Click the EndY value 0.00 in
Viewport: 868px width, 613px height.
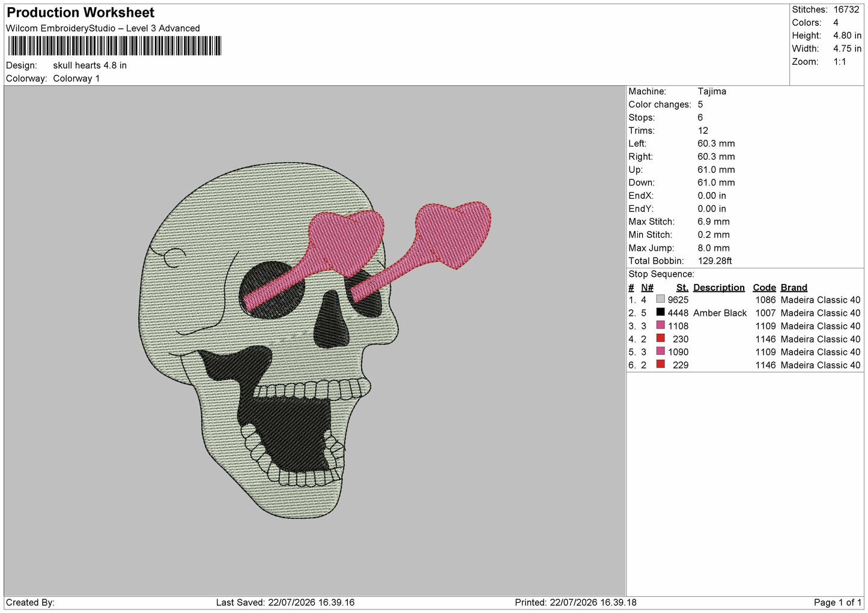tap(712, 209)
